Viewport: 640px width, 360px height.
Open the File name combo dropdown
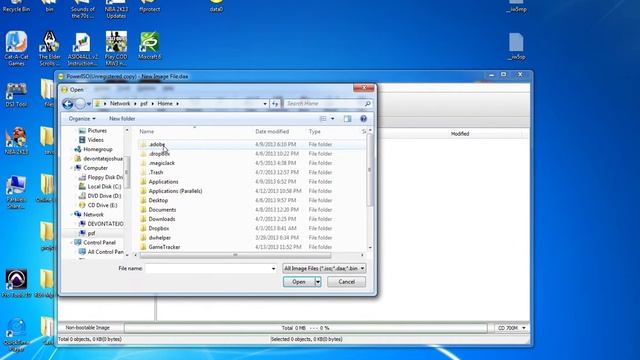pyautogui.click(x=273, y=269)
